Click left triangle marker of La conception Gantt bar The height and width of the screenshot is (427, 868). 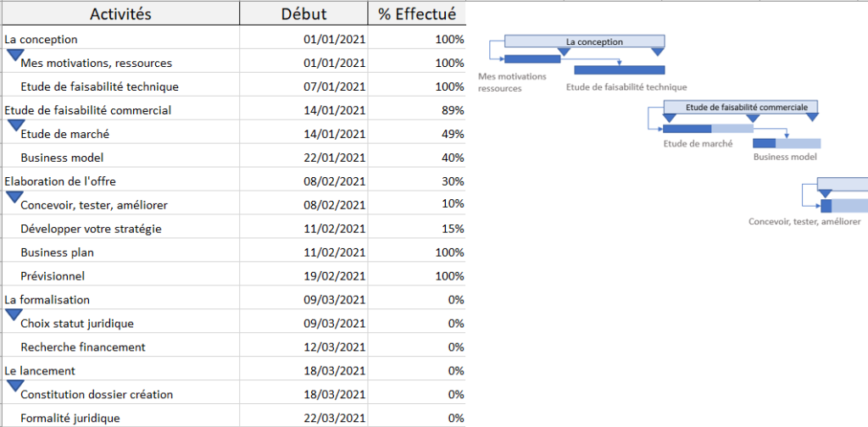point(506,52)
